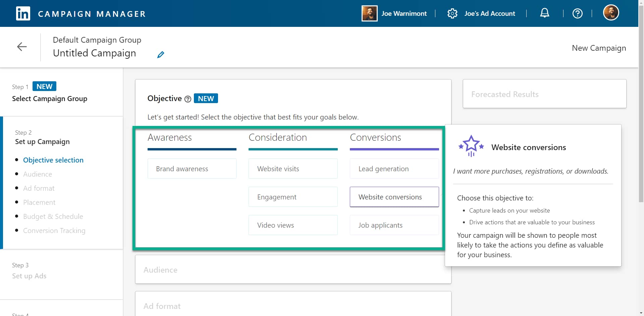Click the Consideration column heading
The height and width of the screenshot is (316, 644).
[278, 137]
